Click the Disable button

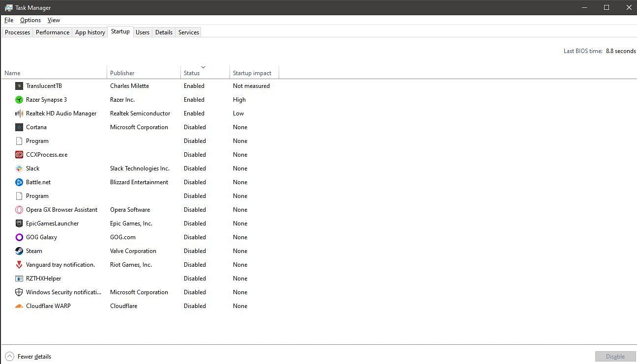click(x=615, y=357)
